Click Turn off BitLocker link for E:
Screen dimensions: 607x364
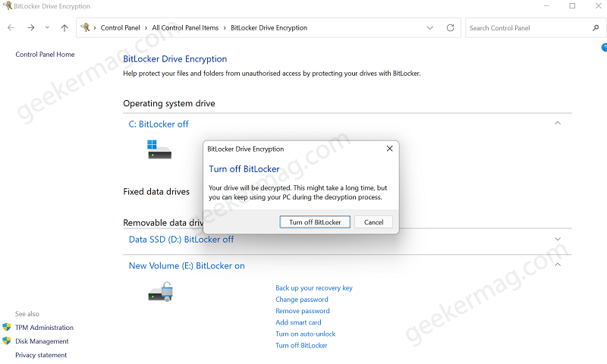click(x=301, y=346)
